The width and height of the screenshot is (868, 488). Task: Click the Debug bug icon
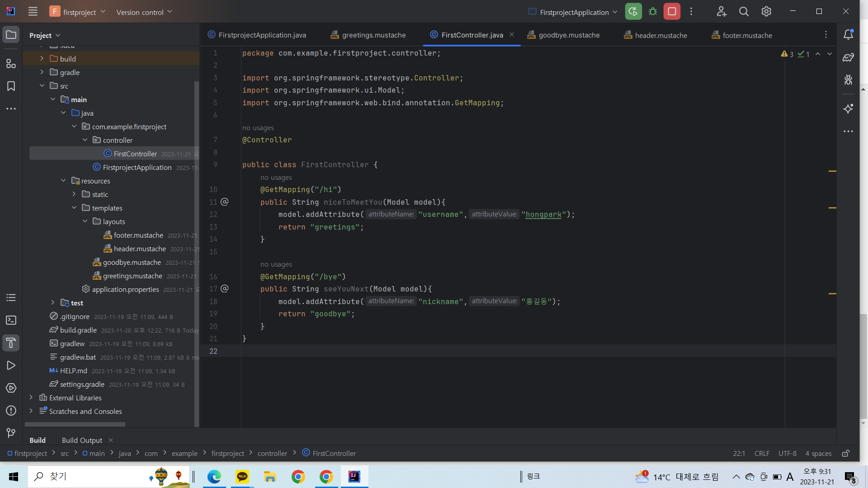(653, 12)
